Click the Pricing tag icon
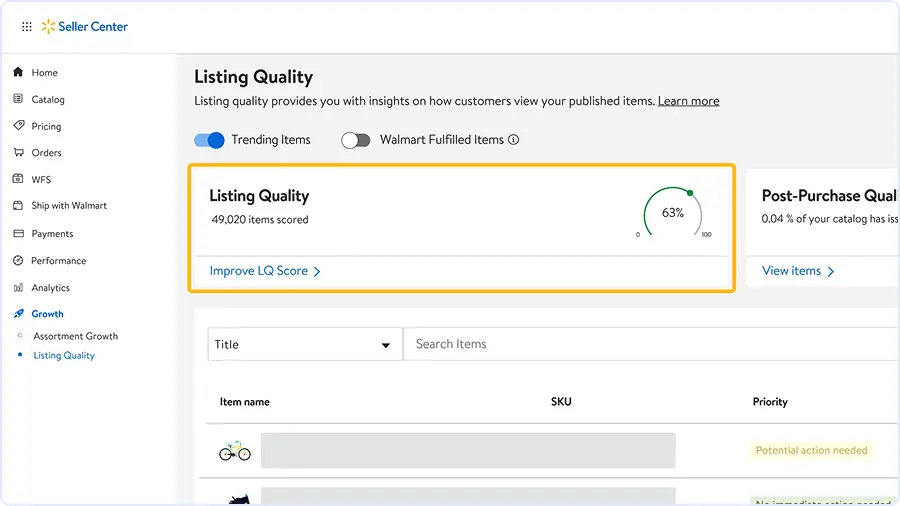 (x=18, y=125)
